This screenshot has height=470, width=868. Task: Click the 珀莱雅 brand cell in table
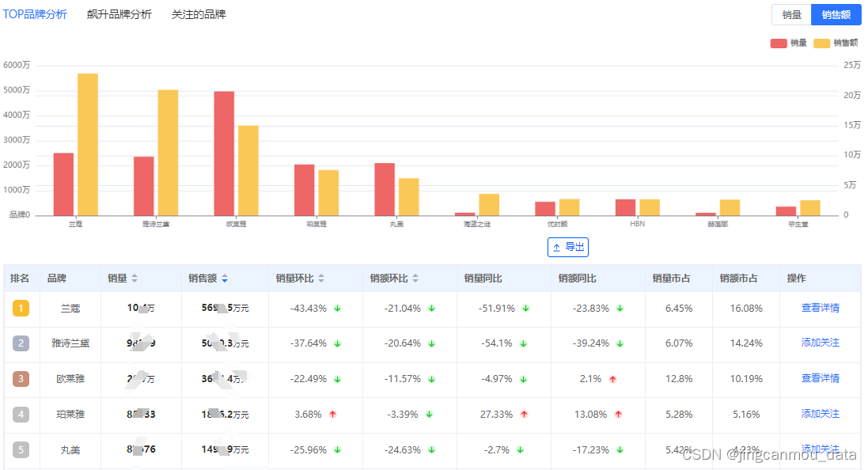70,414
